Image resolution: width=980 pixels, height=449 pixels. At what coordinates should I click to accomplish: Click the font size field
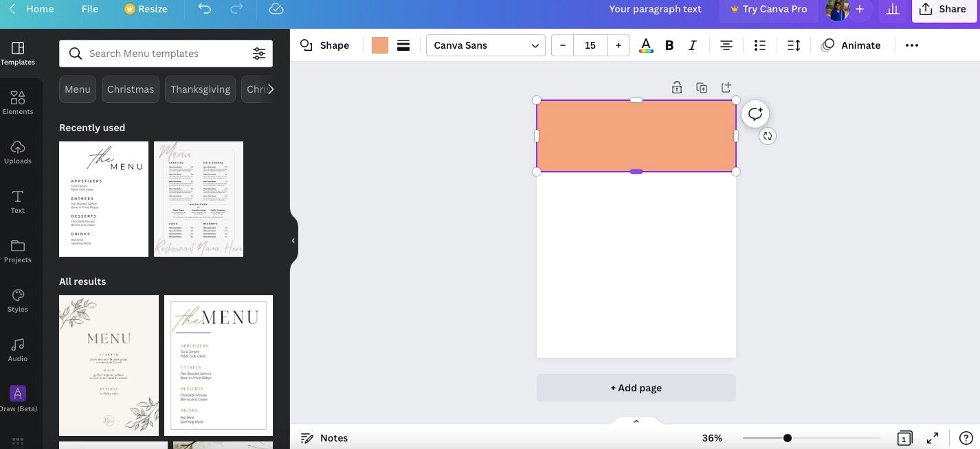[x=590, y=45]
